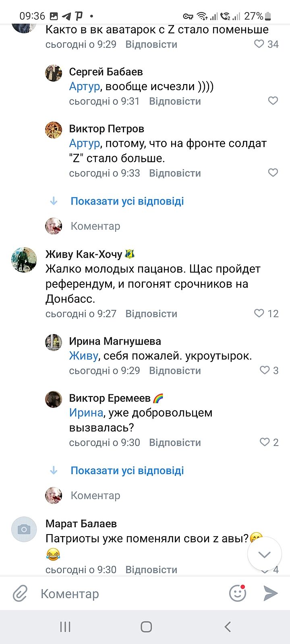Like the comment with 34 likes
Screen dimensions: 290x644
(259, 44)
